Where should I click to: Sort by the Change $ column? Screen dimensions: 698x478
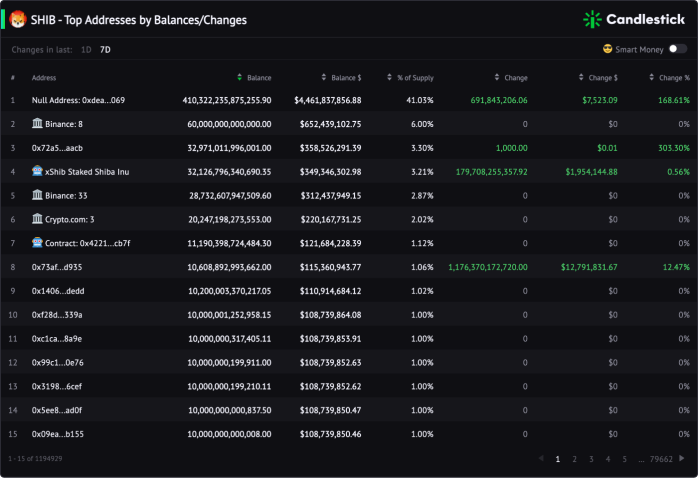click(x=598, y=77)
